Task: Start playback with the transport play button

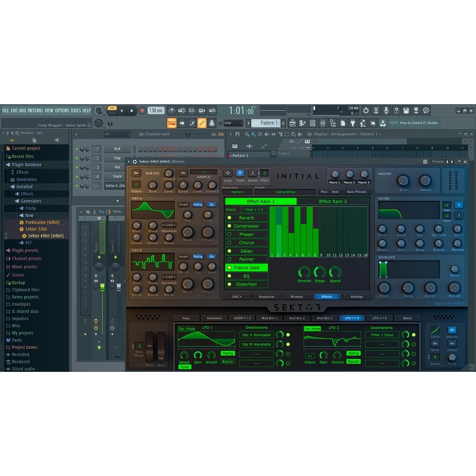Action: click(x=122, y=111)
